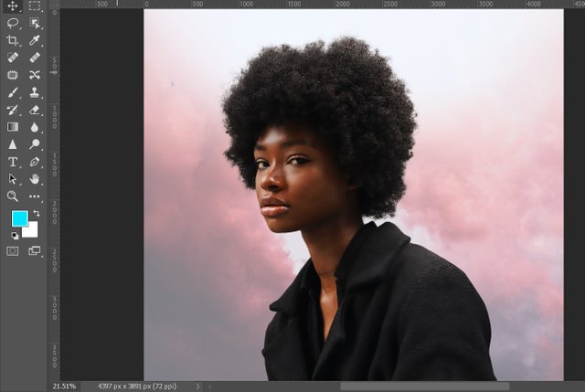Image resolution: width=585 pixels, height=392 pixels.
Task: Select the Move tool
Action: 12,5
